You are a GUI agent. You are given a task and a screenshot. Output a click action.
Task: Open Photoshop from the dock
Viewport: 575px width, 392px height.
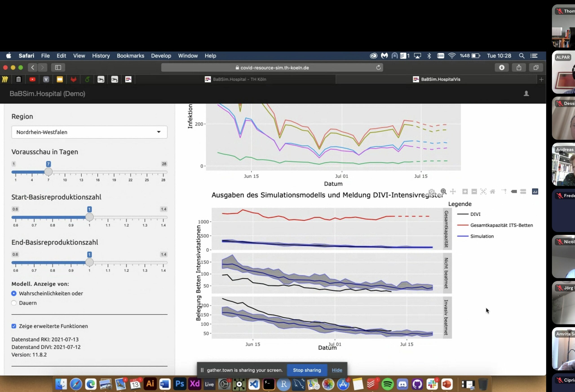(180, 384)
